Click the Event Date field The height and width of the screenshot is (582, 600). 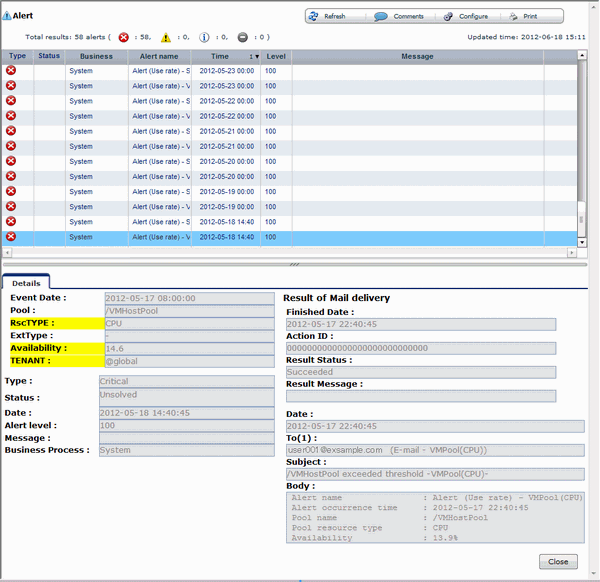(x=189, y=298)
